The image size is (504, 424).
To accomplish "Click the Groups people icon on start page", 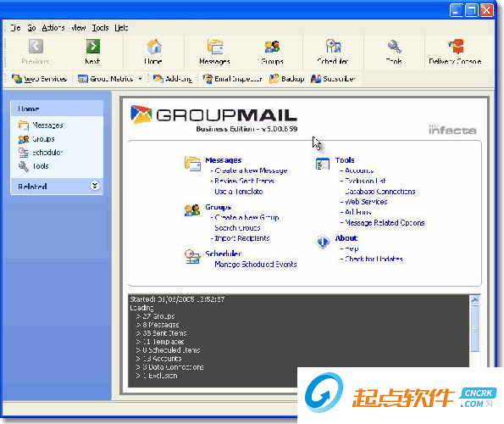I will coord(192,210).
